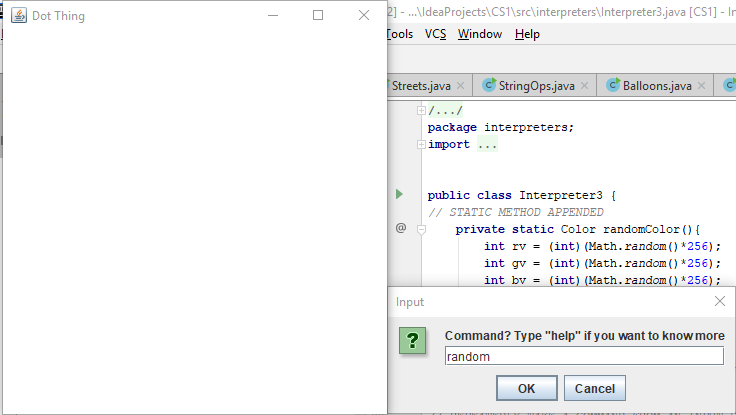Click the green run arrow beside Interpreter3 class
Viewport: 736px width, 415px height.
[399, 194]
